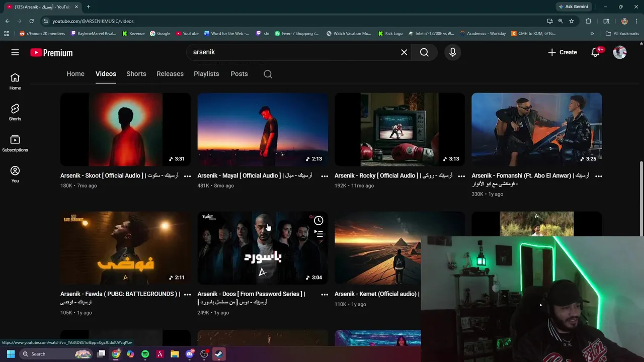This screenshot has width=644, height=362.
Task: Open the Releases tab
Action: [170, 74]
